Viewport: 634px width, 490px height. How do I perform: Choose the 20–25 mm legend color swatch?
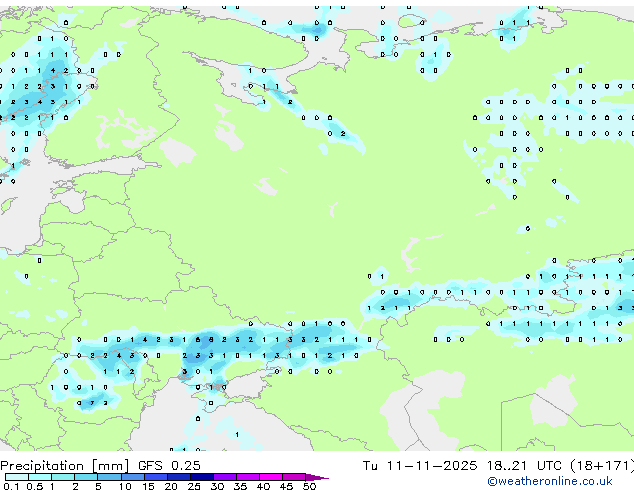point(178,477)
